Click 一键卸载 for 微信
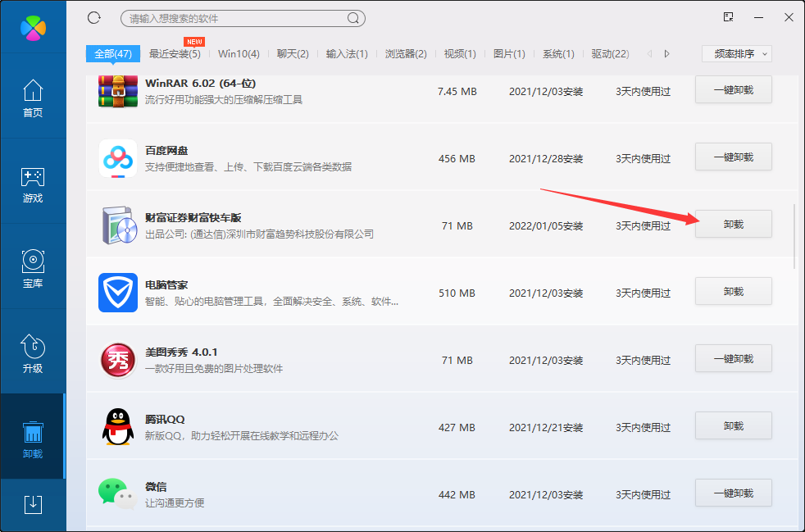The width and height of the screenshot is (805, 532). (x=734, y=493)
